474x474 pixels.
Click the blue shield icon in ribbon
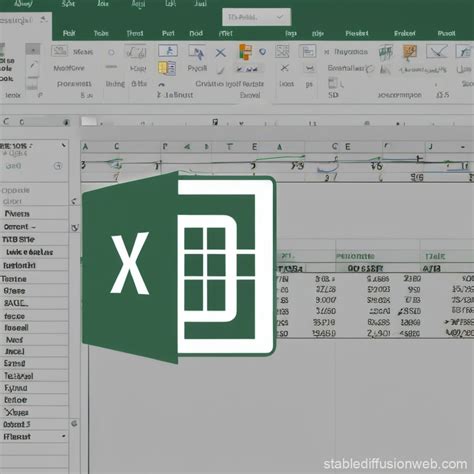point(263,52)
